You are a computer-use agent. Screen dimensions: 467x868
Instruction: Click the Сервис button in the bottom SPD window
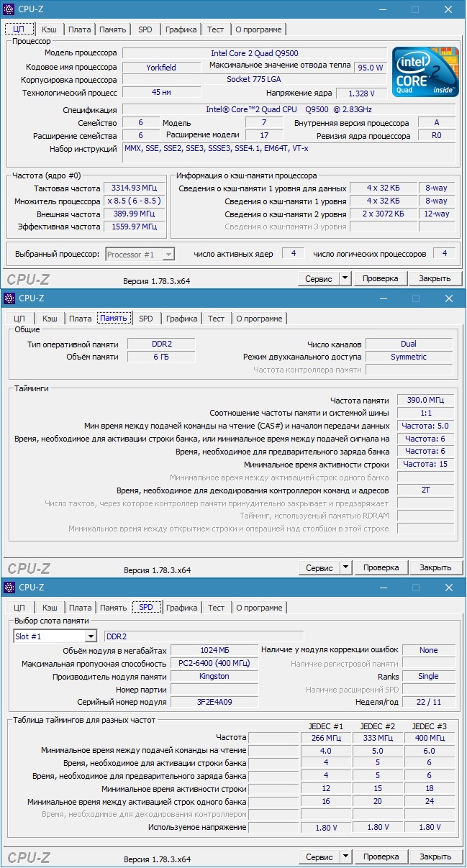click(319, 856)
